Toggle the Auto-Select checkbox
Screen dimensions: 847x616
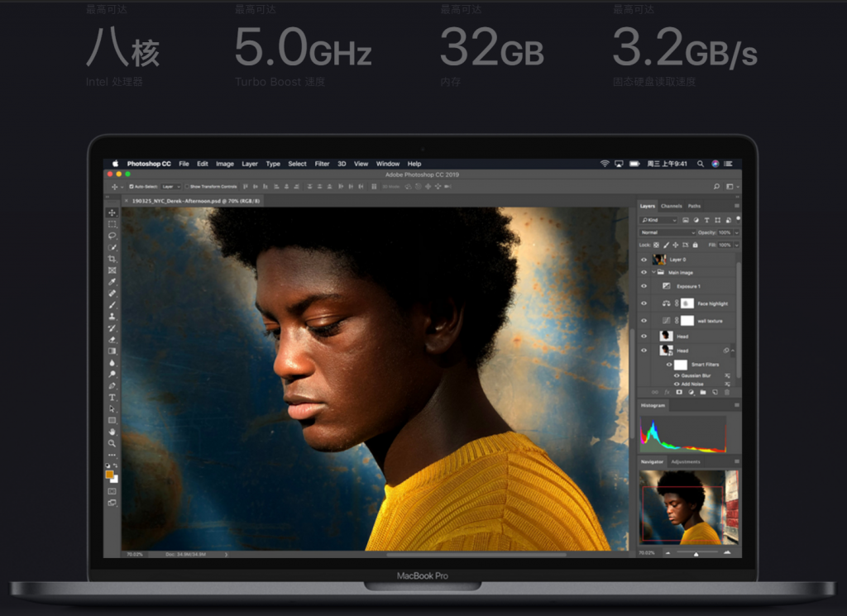(132, 187)
